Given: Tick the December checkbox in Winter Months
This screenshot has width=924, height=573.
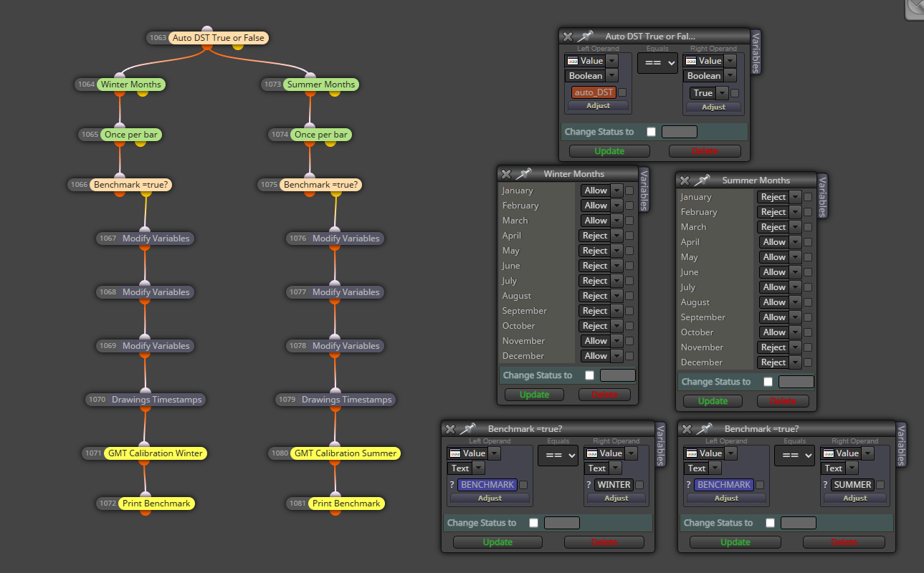Looking at the screenshot, I should click(629, 356).
